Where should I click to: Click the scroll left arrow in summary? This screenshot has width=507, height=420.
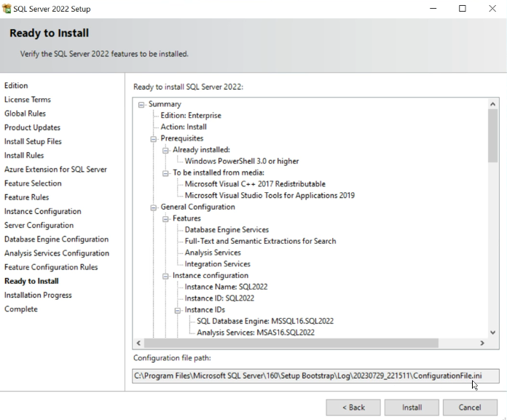[138, 343]
